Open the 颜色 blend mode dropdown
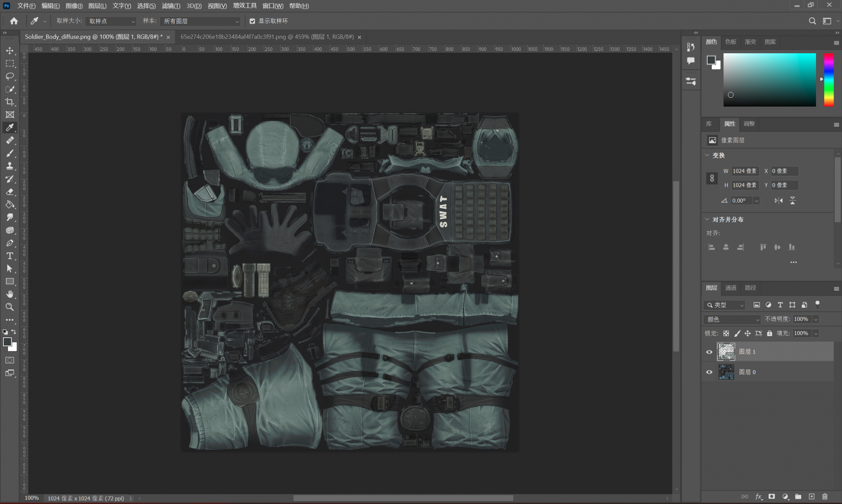This screenshot has width=842, height=504. (x=732, y=319)
